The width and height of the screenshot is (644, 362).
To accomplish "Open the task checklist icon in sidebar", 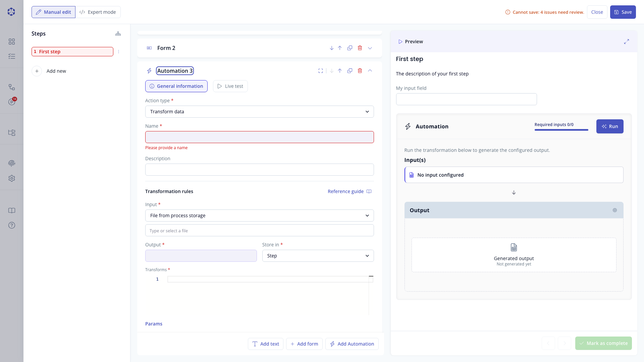I will coord(12,56).
